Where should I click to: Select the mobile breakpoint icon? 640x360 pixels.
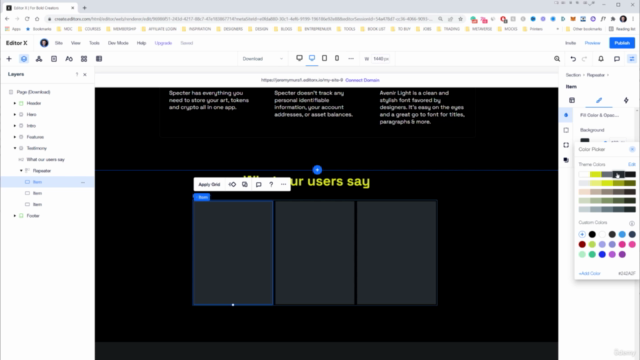click(337, 58)
